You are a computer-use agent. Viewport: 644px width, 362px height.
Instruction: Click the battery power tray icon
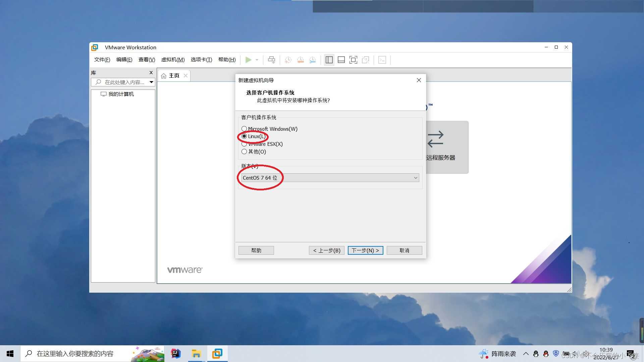coord(566,354)
